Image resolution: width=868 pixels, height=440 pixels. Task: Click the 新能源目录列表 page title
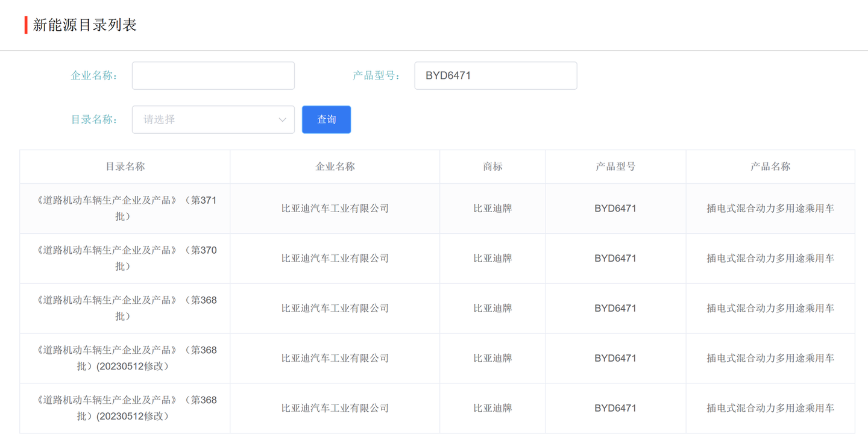pos(84,25)
